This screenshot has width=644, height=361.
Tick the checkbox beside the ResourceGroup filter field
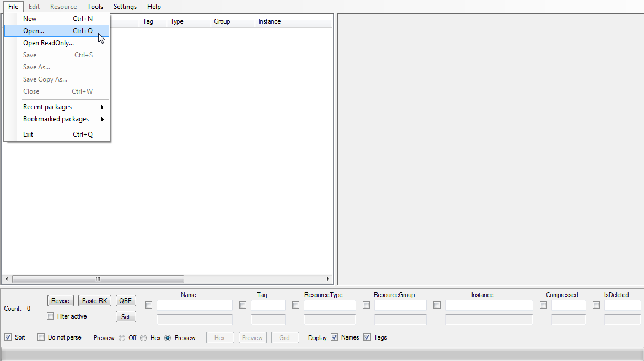click(x=366, y=305)
